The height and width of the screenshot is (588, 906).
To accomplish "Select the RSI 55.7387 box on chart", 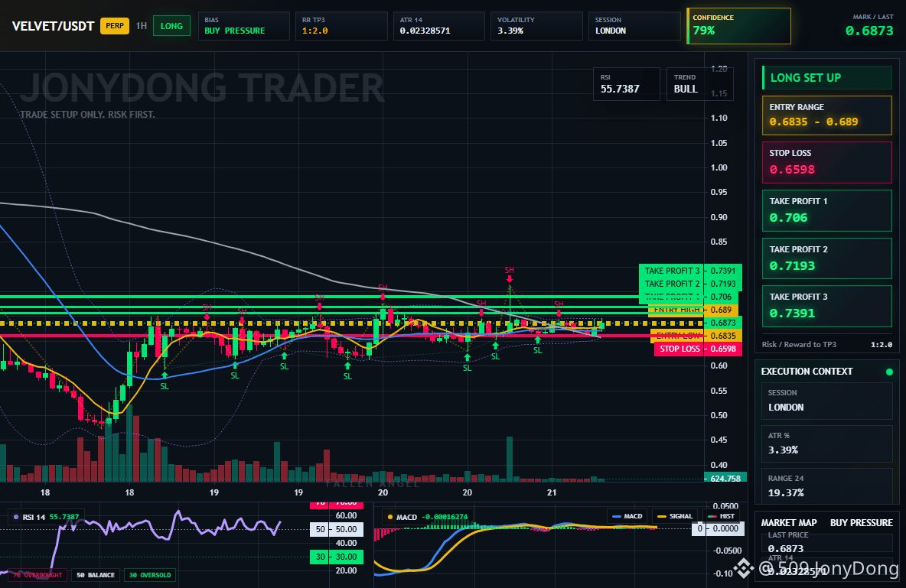I will pyautogui.click(x=627, y=84).
